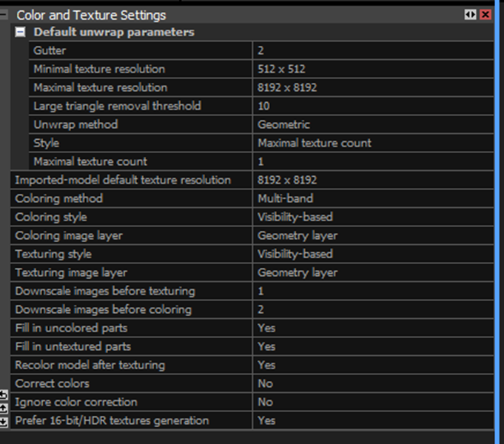Click the reset settings icon at bottom-left
This screenshot has width=504, height=444.
(4, 394)
